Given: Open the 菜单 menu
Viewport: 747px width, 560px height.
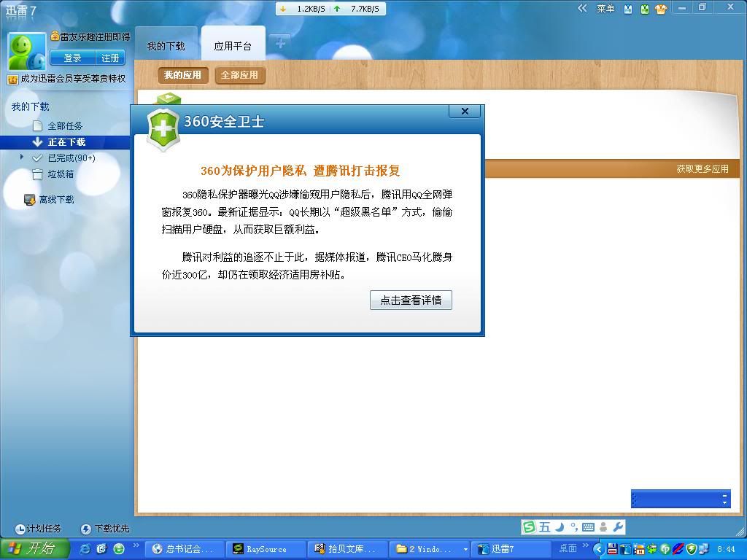Looking at the screenshot, I should (605, 9).
